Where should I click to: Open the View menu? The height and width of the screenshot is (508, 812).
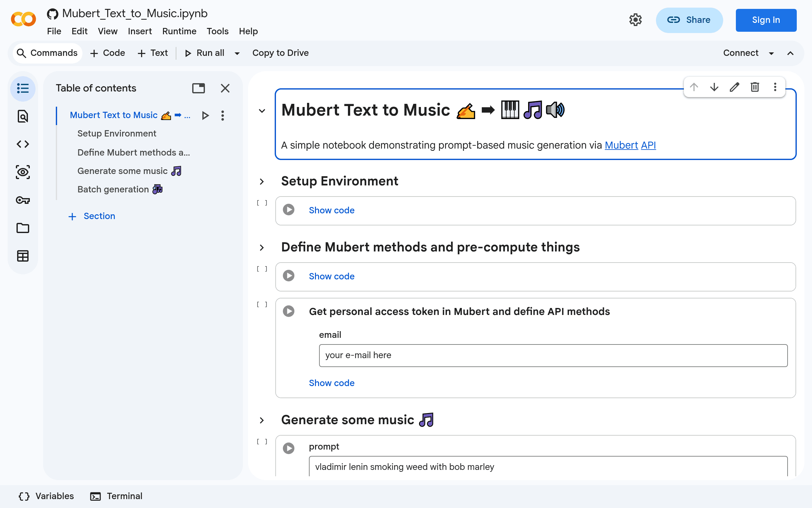click(x=108, y=31)
